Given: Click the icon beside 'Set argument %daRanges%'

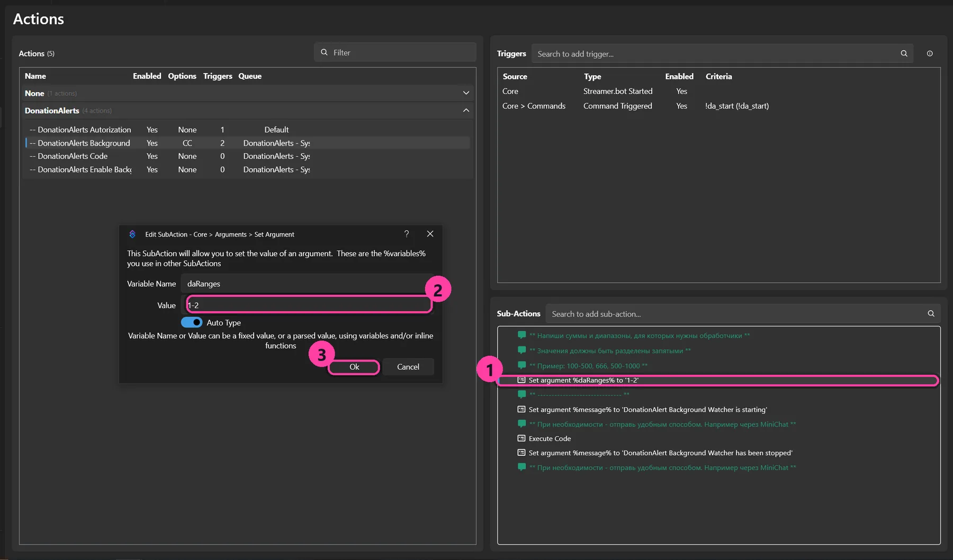Looking at the screenshot, I should (x=522, y=380).
